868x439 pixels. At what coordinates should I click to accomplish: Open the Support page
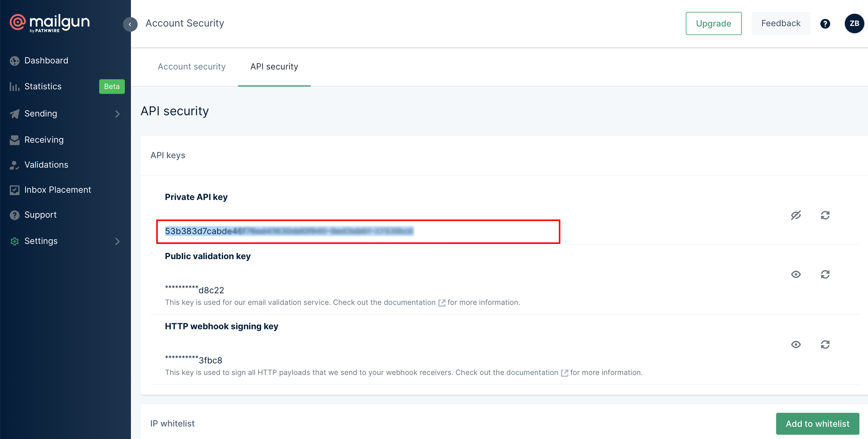[40, 215]
